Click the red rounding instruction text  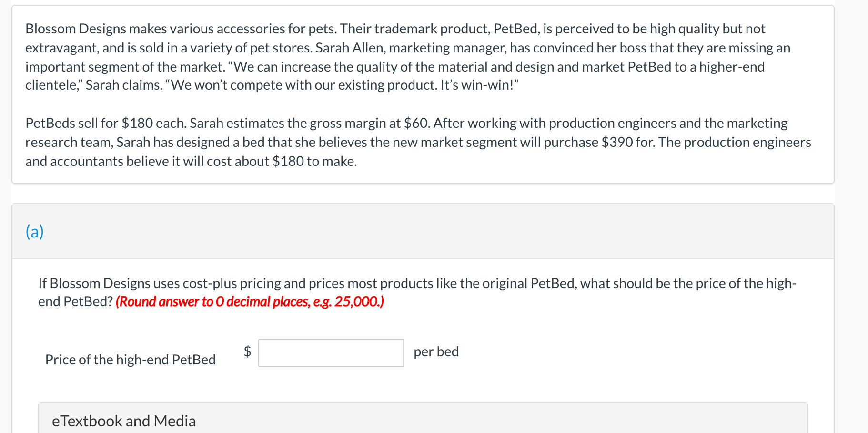[x=250, y=302]
